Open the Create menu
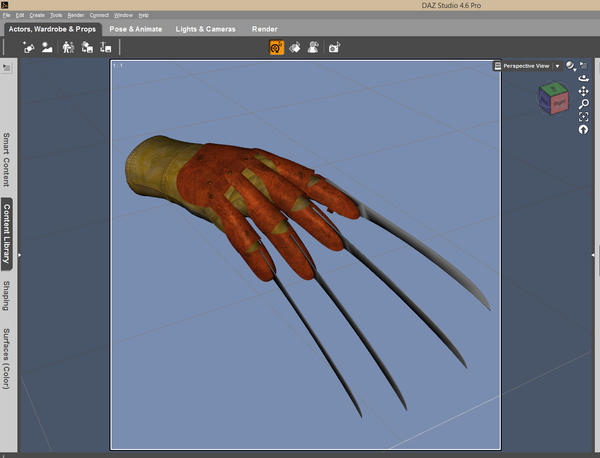 pyautogui.click(x=37, y=15)
